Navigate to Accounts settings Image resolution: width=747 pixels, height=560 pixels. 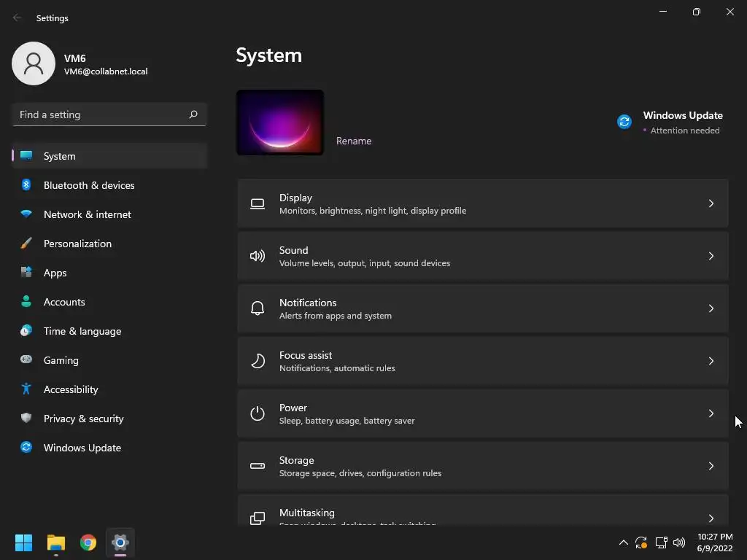pos(109,301)
